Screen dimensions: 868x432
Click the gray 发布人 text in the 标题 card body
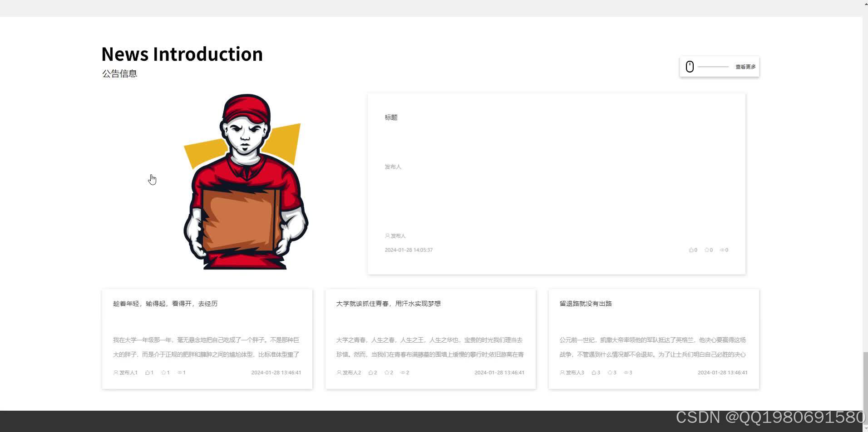(x=393, y=167)
